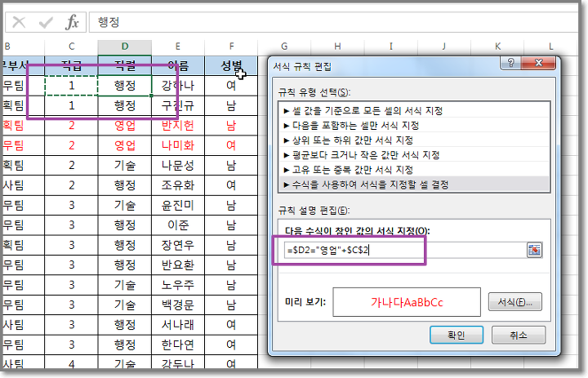
Task: Click the formula bar confirm checkmark icon
Action: click(46, 23)
